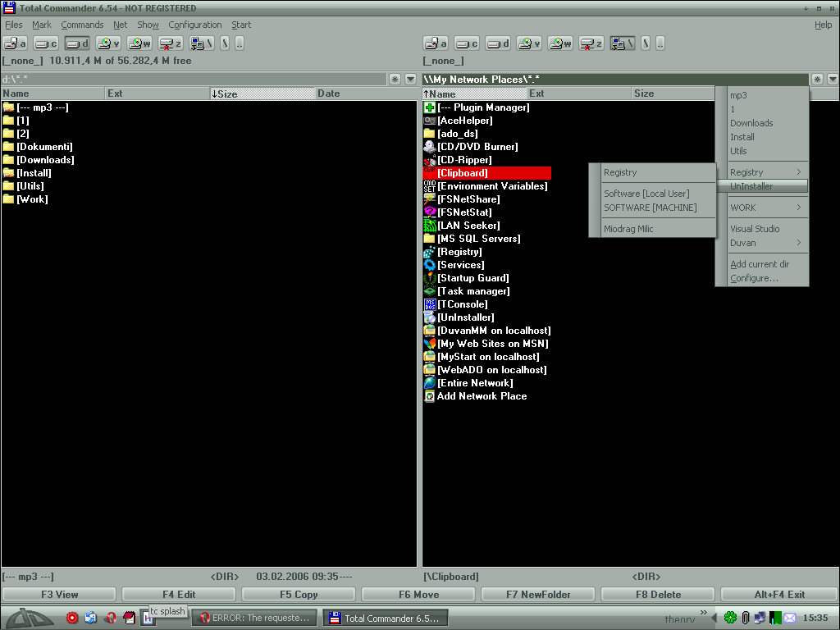Screen dimensions: 840x630
Task: Expand the WORK submenu in hotlist
Action: (x=767, y=208)
